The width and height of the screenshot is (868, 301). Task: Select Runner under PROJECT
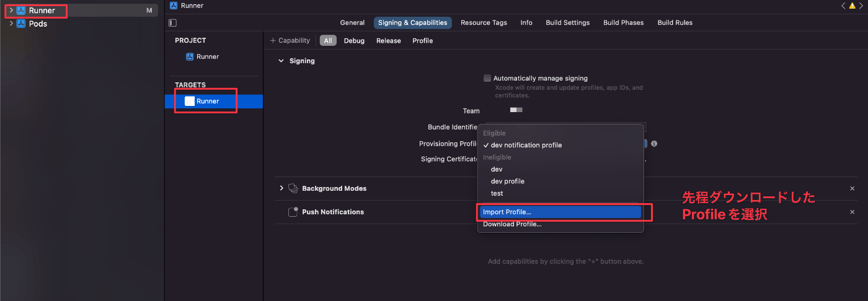tap(208, 57)
